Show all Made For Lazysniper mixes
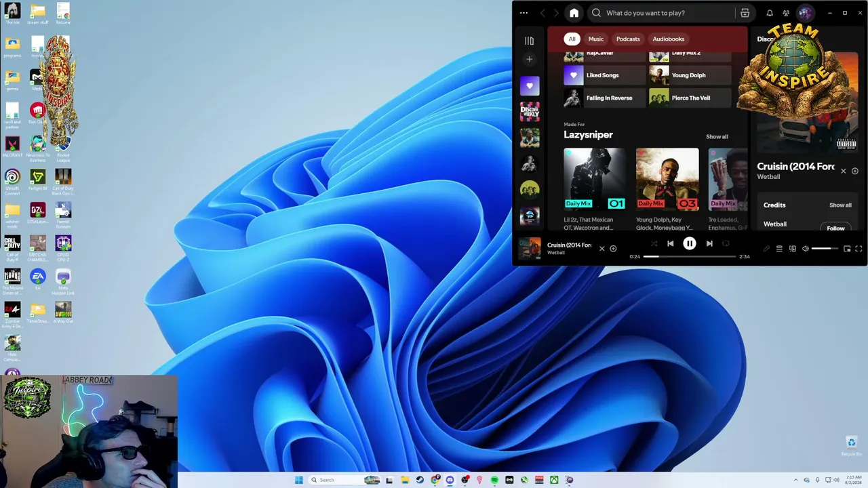868x488 pixels. (x=717, y=137)
